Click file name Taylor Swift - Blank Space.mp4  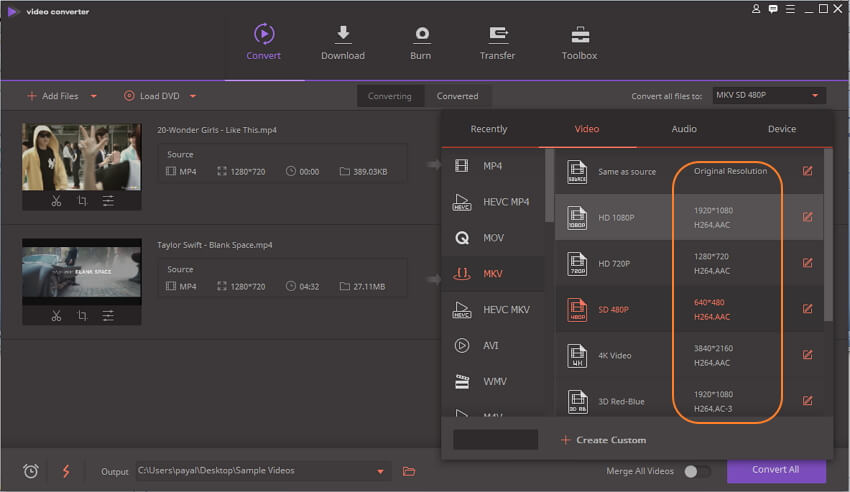coord(215,245)
